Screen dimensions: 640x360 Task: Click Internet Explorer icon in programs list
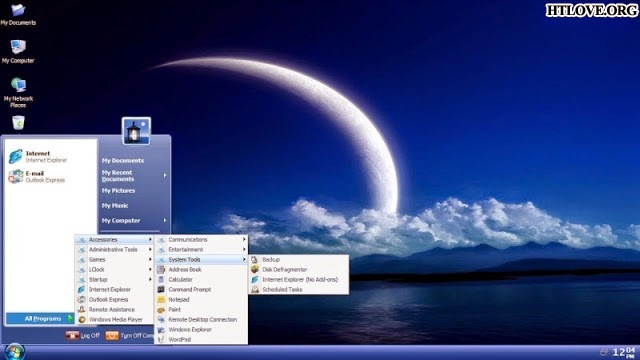82,289
